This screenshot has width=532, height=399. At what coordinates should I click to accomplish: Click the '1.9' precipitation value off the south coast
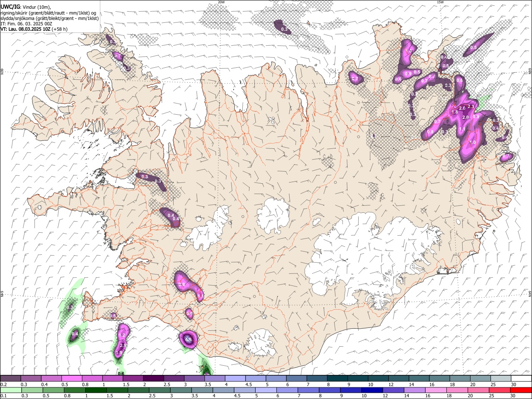[119, 353]
